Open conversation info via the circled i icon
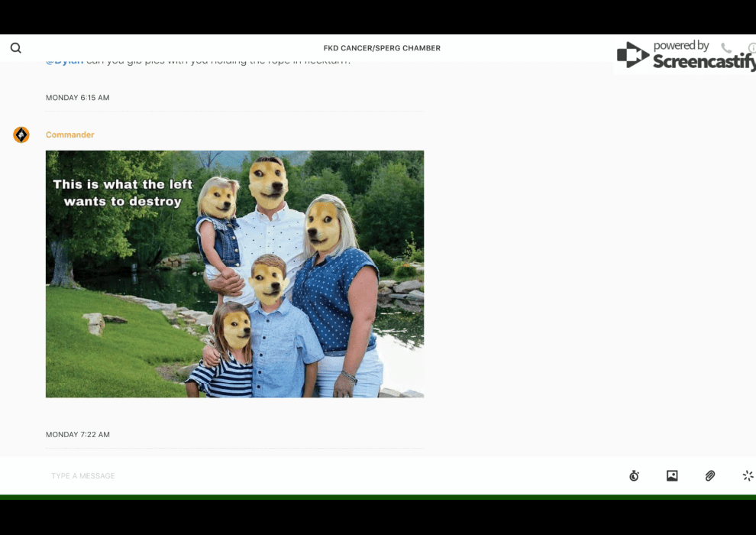The image size is (756, 535). pos(752,48)
